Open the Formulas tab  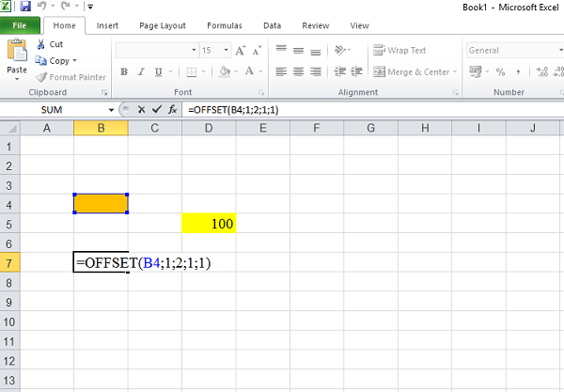pos(225,25)
